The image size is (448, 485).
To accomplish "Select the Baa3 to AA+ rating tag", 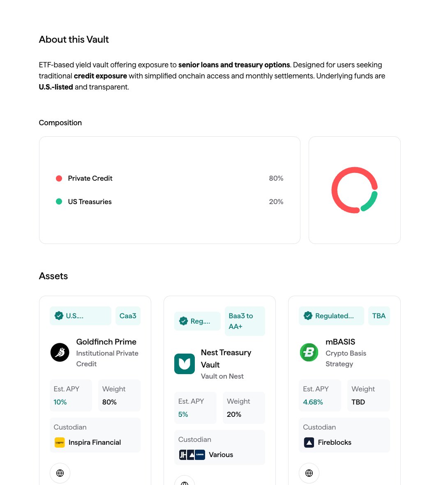I will click(245, 321).
